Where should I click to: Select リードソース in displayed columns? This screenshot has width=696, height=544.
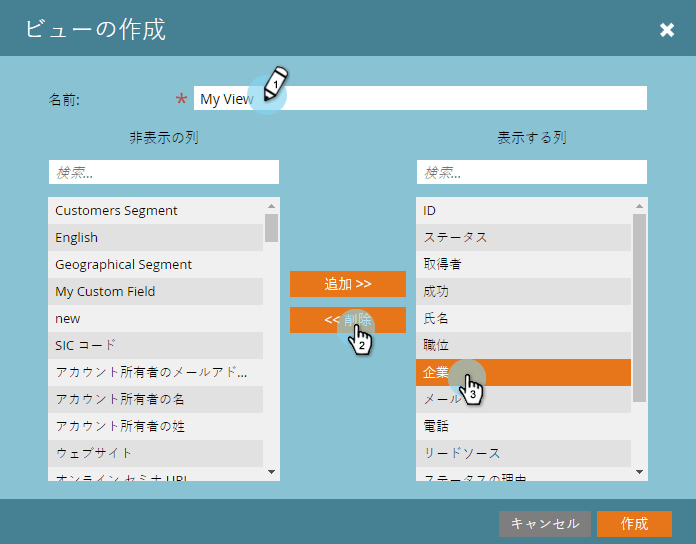523,453
